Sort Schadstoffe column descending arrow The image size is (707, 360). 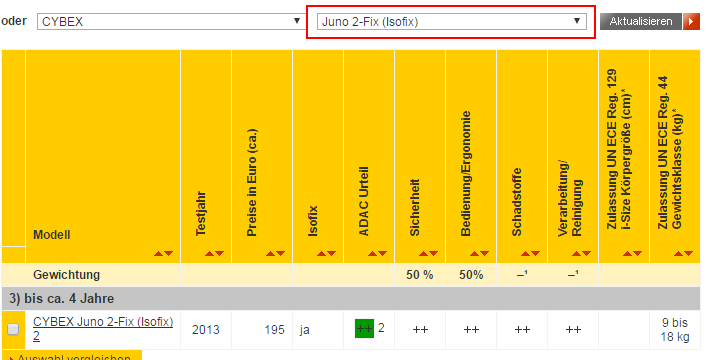click(536, 254)
